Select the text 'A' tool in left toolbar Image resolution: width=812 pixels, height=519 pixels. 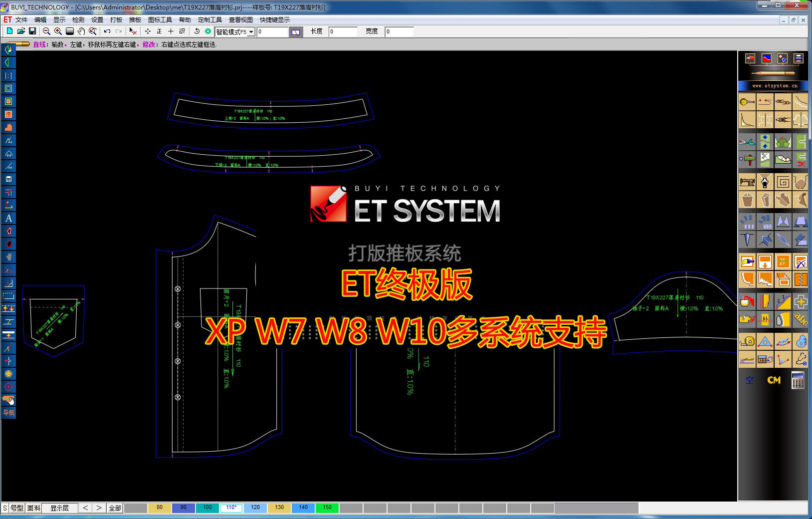pos(8,218)
